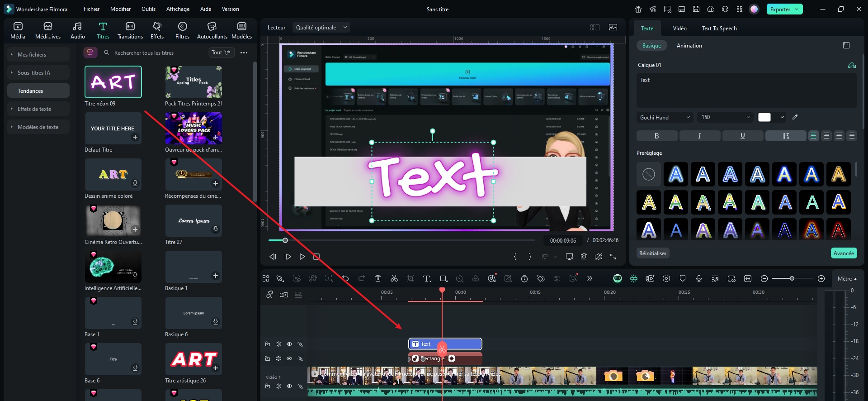
Task: Open the Tout filter dropdown
Action: [x=221, y=53]
